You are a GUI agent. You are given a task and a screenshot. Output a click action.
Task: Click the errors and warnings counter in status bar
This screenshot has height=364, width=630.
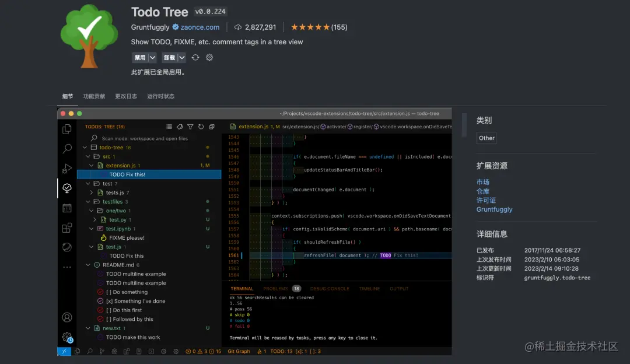pos(204,351)
